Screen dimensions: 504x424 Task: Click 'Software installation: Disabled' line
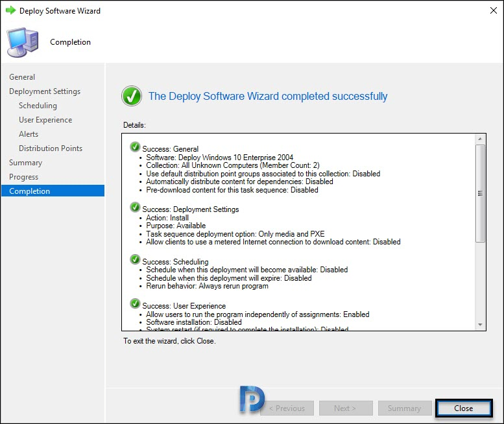[x=194, y=322]
